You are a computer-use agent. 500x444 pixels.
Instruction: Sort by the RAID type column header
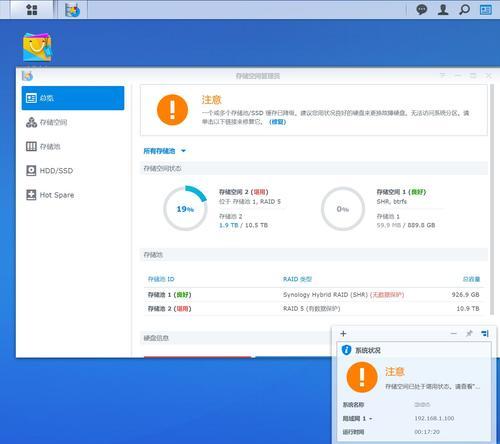tap(297, 279)
